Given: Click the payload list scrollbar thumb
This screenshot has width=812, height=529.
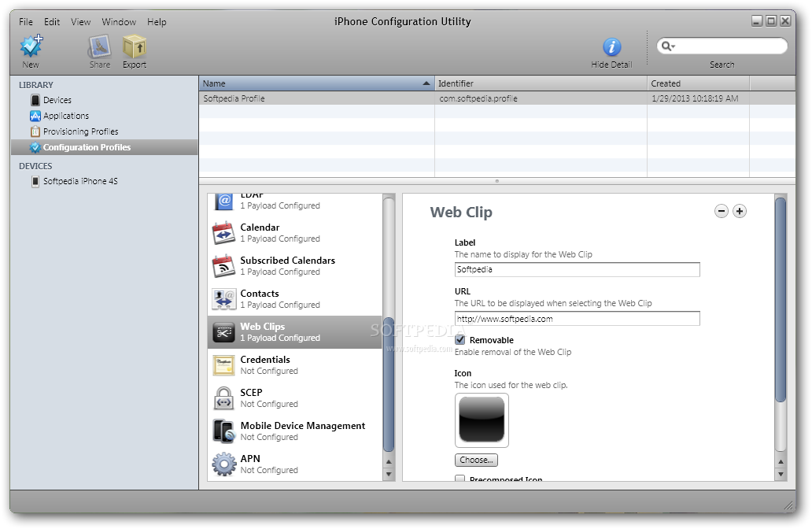Looking at the screenshot, I should (x=389, y=384).
